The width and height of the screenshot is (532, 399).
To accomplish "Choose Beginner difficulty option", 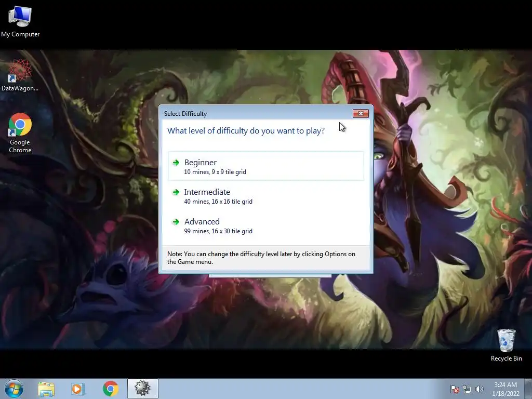I will coord(265,166).
